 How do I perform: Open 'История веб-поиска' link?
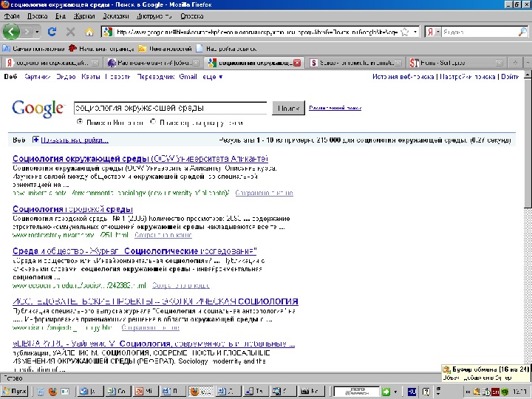pyautogui.click(x=403, y=77)
